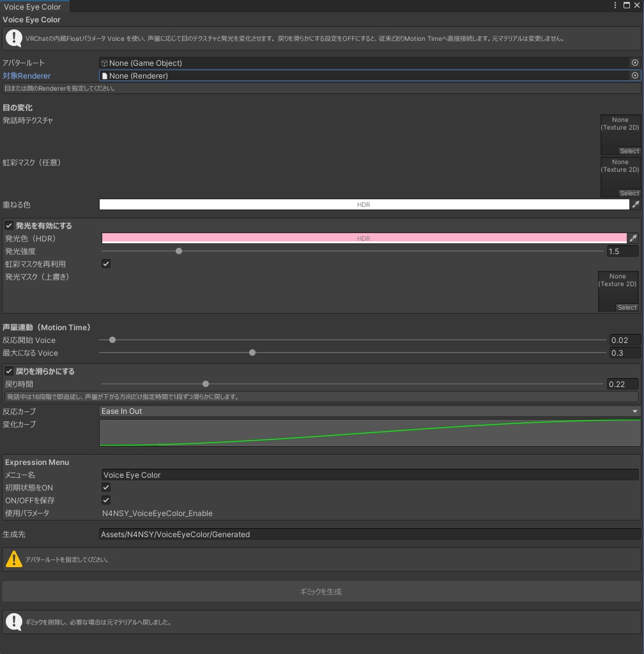Pick color with 発光色 (HDR) eyedropper
Image resolution: width=644 pixels, height=654 pixels.
pos(633,238)
